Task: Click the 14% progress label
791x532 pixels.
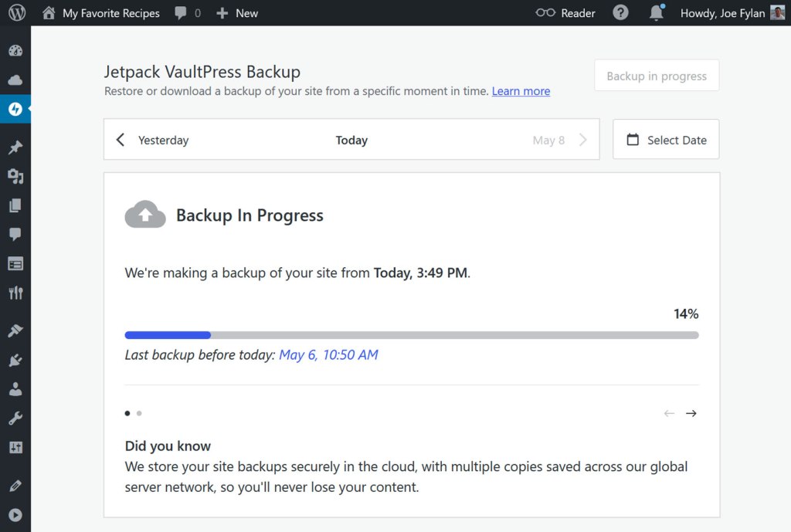Action: pos(686,313)
